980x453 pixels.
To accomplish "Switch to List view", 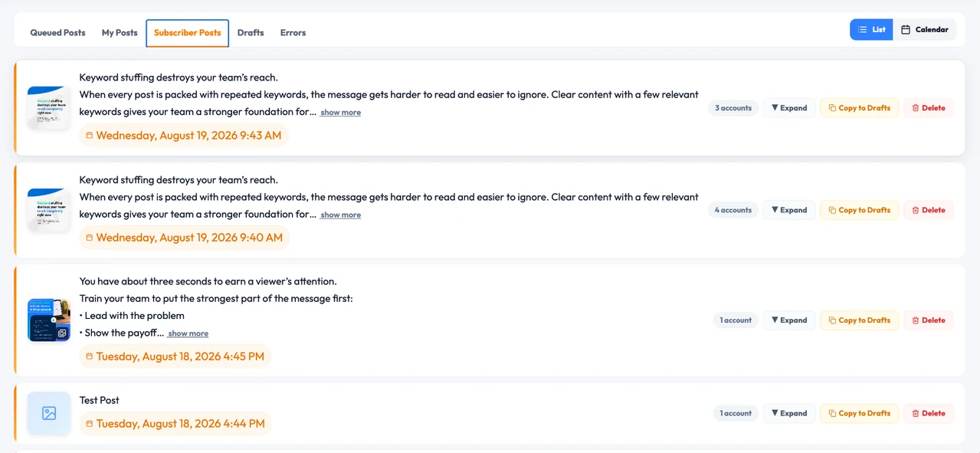I will point(871,30).
